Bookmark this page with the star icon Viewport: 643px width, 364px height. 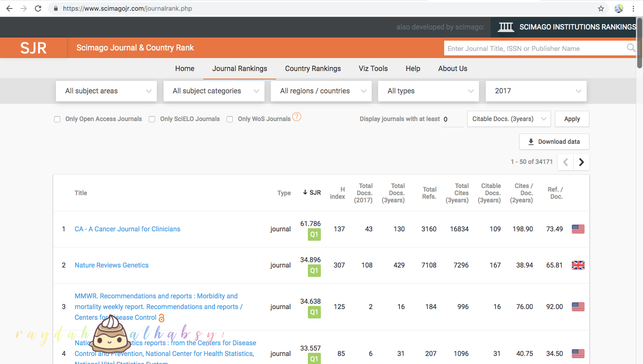[x=601, y=8]
